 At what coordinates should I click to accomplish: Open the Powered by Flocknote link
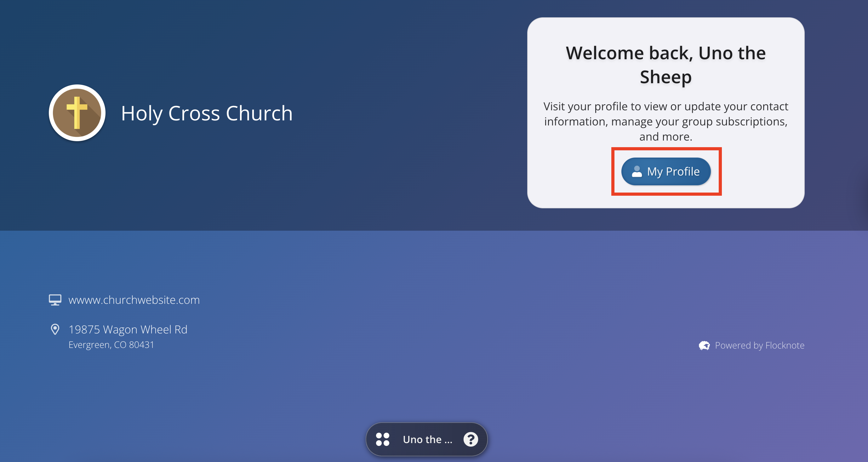760,345
